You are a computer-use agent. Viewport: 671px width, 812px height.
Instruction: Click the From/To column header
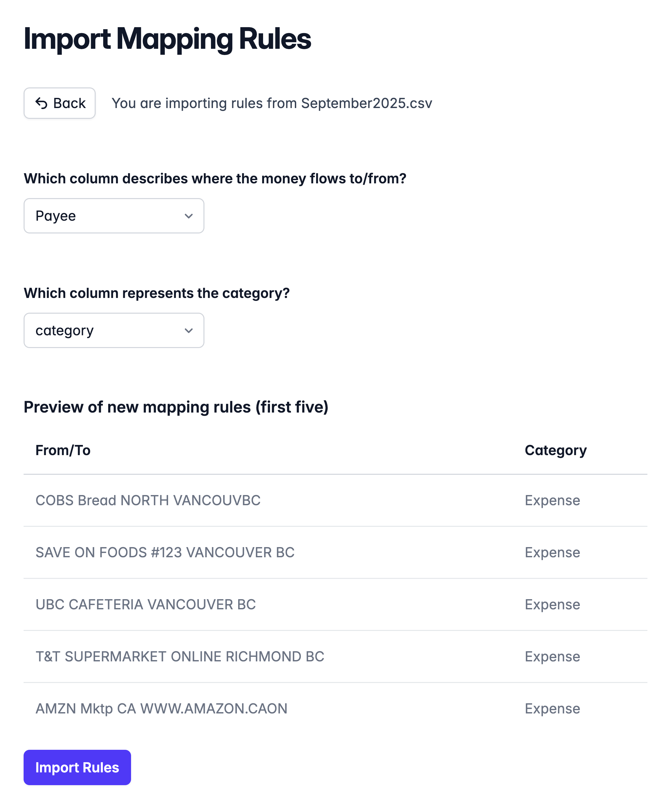pyautogui.click(x=63, y=450)
